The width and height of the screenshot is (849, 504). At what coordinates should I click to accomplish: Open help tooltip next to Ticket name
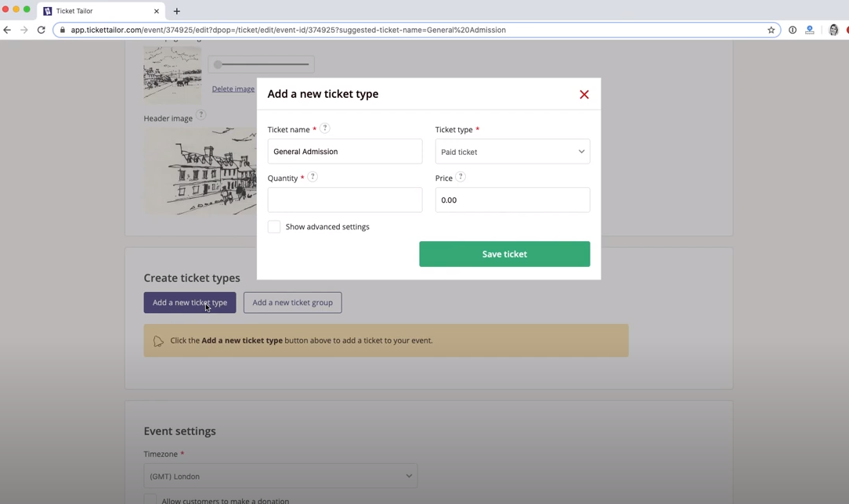pos(324,128)
